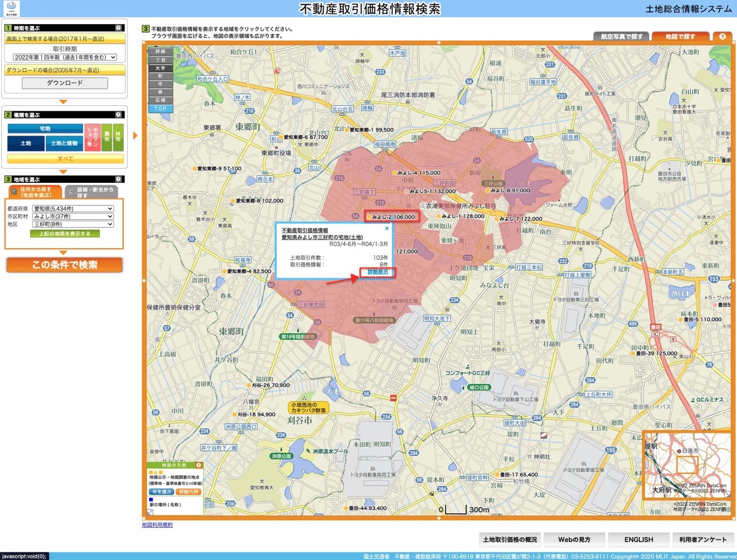737x560 pixels.
Task: Set map zoom level to 町
Action: click(x=161, y=76)
